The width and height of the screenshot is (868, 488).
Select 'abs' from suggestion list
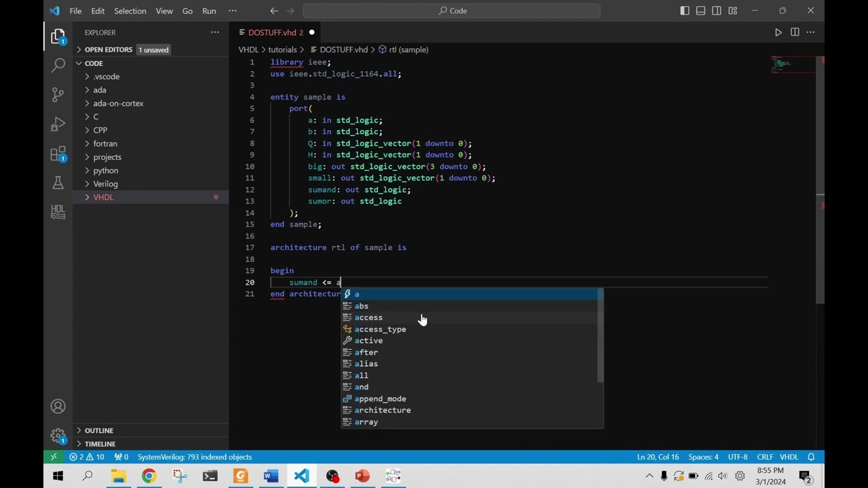point(472,306)
